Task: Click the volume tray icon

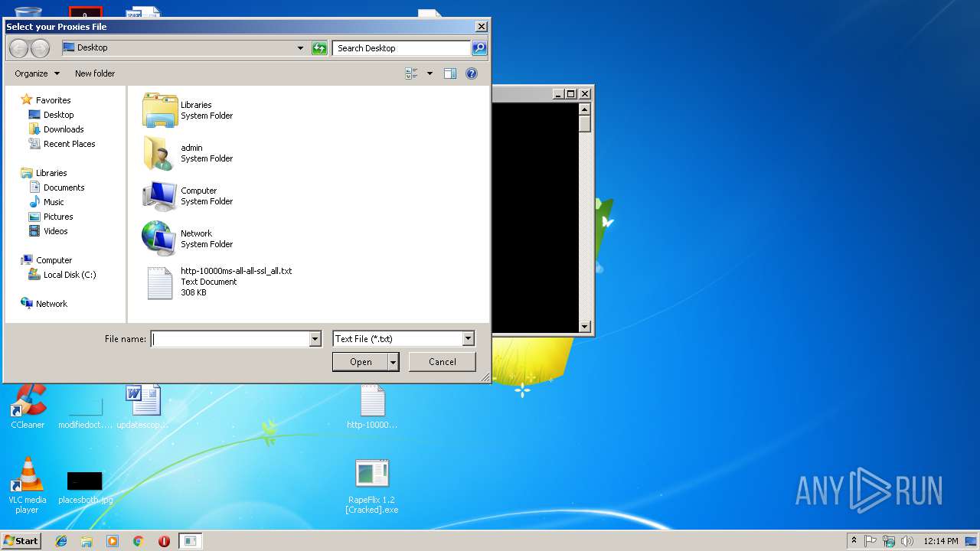Action: 907,541
